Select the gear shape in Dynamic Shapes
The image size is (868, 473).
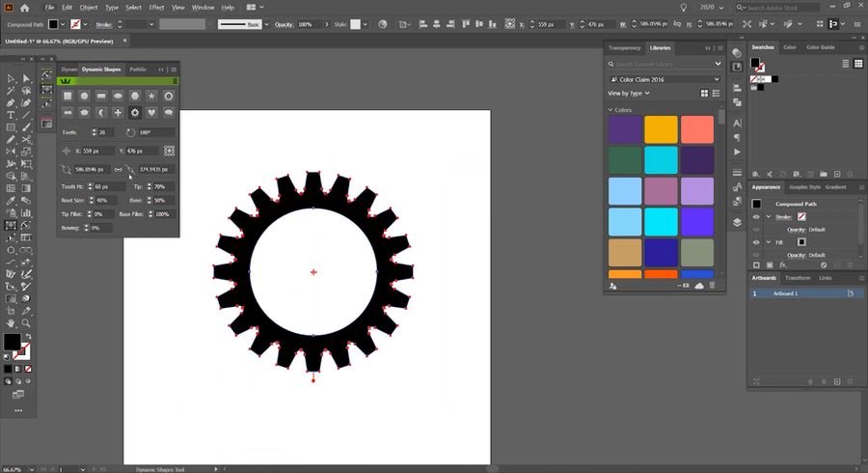(x=135, y=113)
